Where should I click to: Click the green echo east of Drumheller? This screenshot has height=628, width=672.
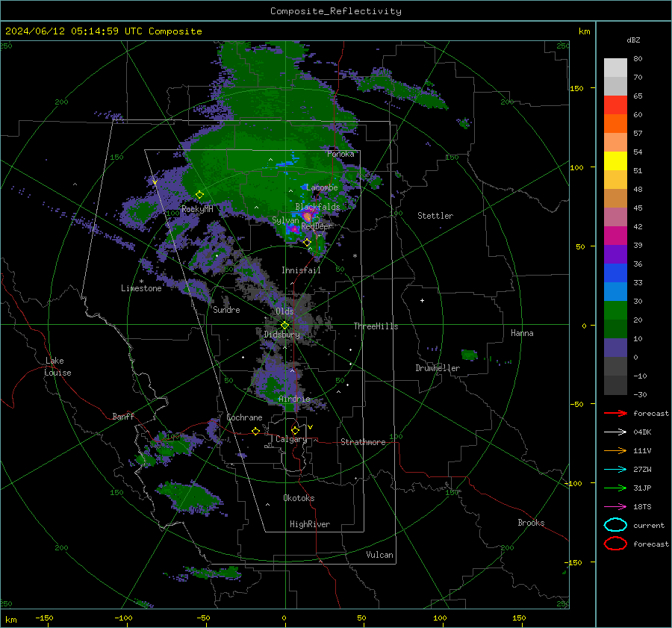click(470, 355)
